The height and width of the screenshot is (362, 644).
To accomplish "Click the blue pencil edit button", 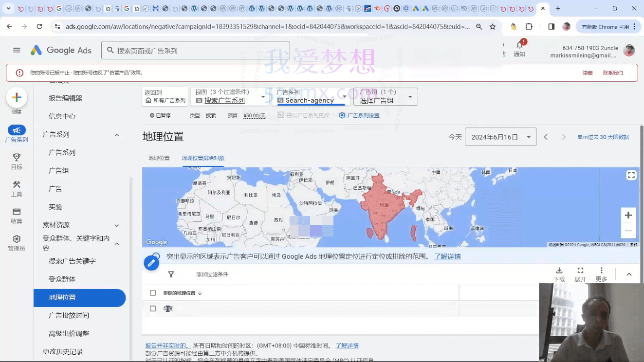I will 151,263.
